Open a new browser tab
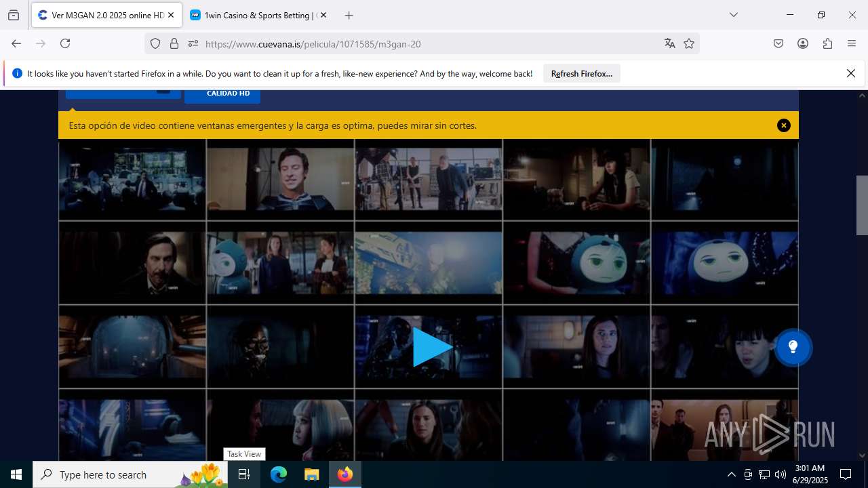 349,15
